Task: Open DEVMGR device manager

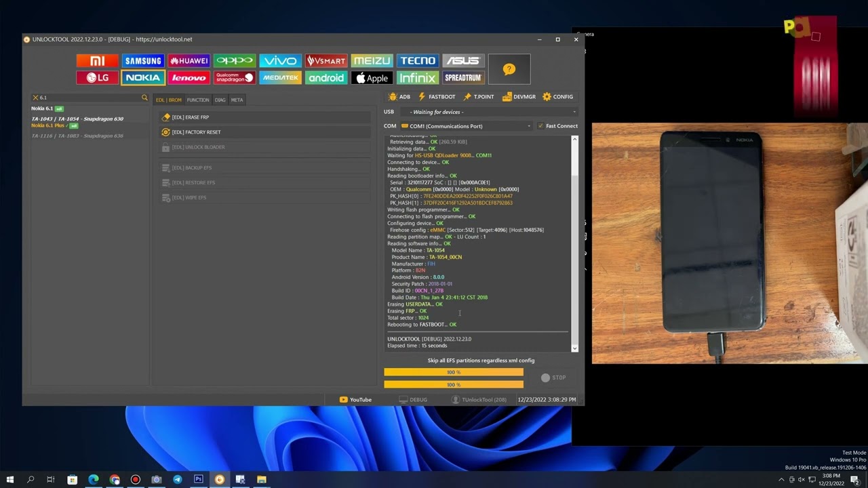Action: click(519, 97)
